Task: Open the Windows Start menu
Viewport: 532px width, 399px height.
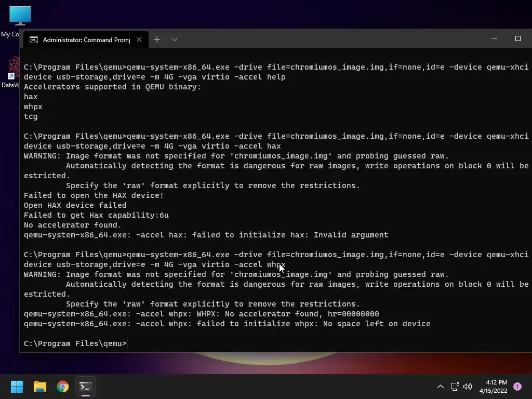Action: pyautogui.click(x=17, y=387)
